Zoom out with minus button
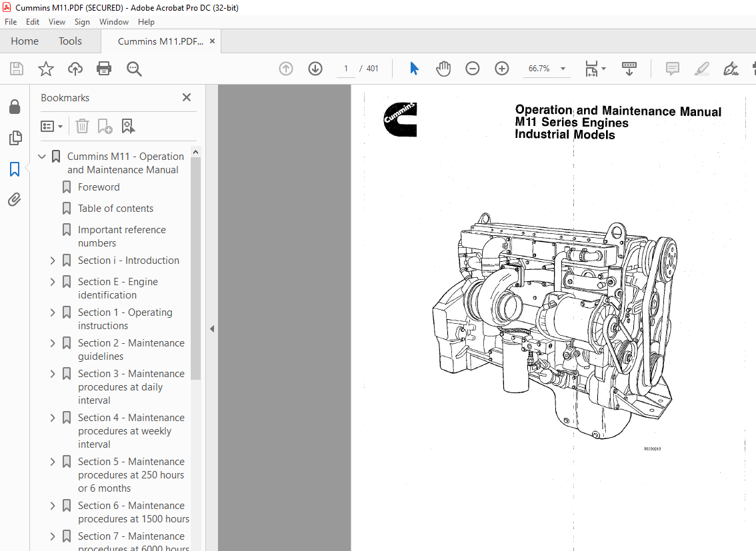This screenshot has height=551, width=756. click(473, 69)
